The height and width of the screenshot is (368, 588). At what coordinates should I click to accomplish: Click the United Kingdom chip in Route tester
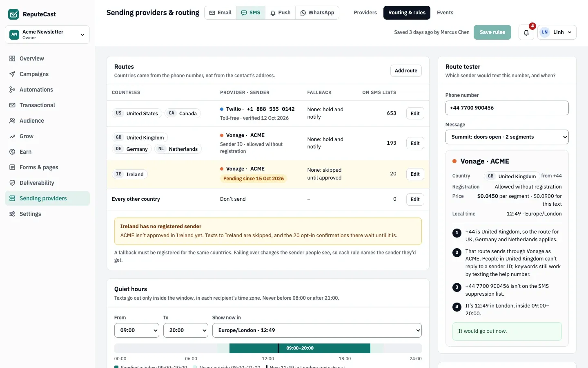point(512,176)
